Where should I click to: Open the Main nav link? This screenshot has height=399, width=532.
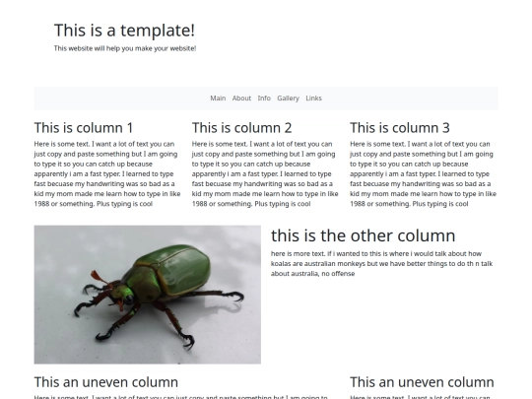pyautogui.click(x=218, y=99)
